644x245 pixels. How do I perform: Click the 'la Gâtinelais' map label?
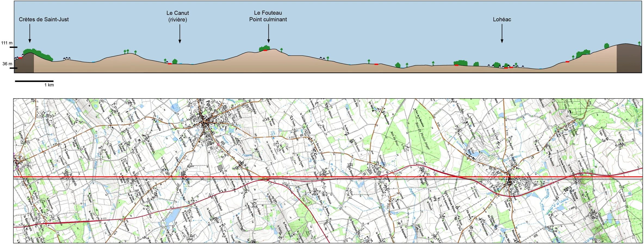click(x=253, y=107)
